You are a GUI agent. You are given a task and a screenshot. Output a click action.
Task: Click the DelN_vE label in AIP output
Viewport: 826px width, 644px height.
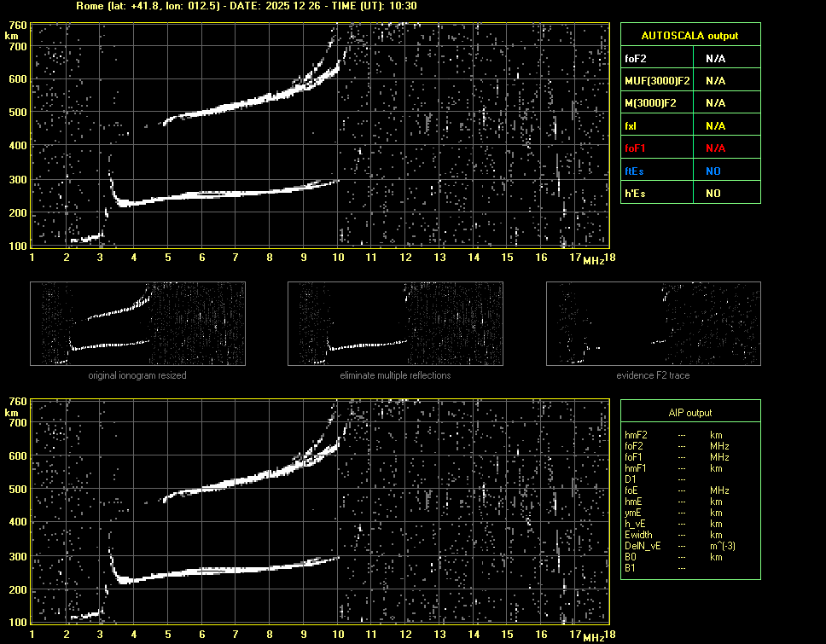[641, 545]
